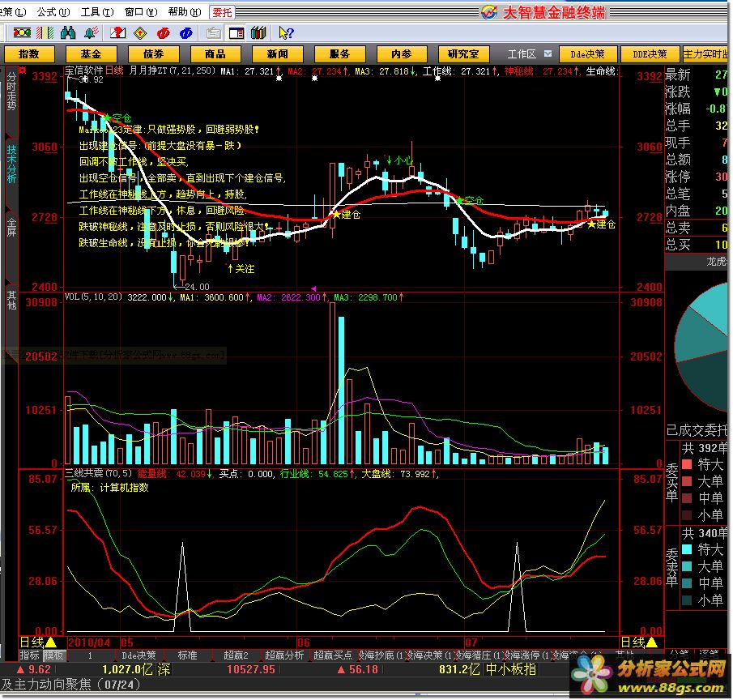Open the 服务 category button
The height and width of the screenshot is (700, 733).
click(x=340, y=54)
